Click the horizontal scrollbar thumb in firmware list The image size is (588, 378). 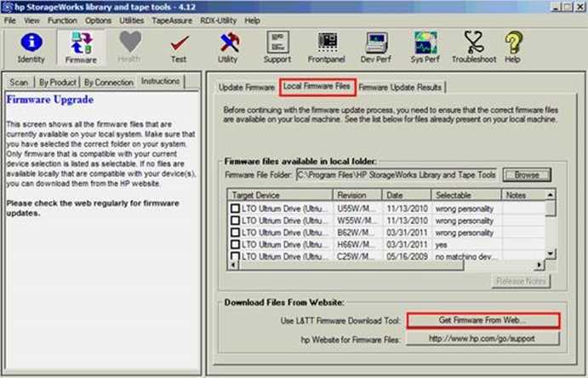(351, 265)
